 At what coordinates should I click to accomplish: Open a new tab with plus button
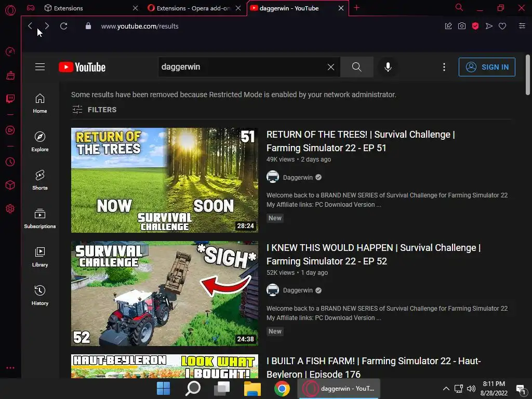point(356,8)
